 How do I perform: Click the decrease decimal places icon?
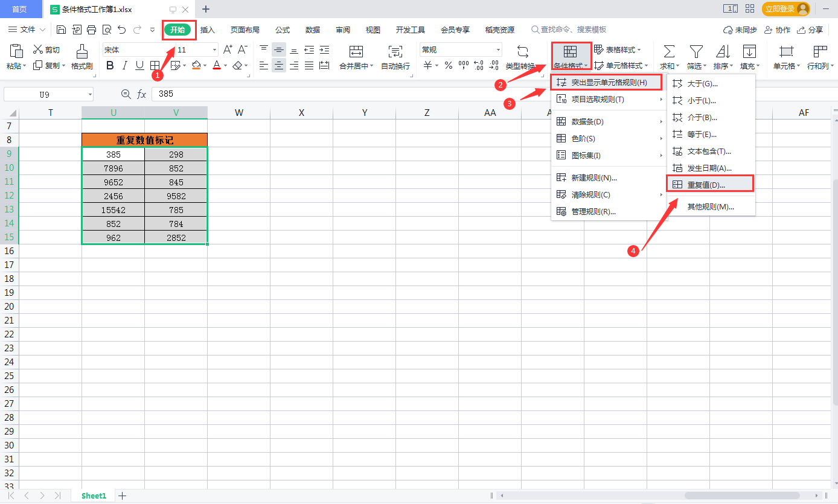pos(494,65)
